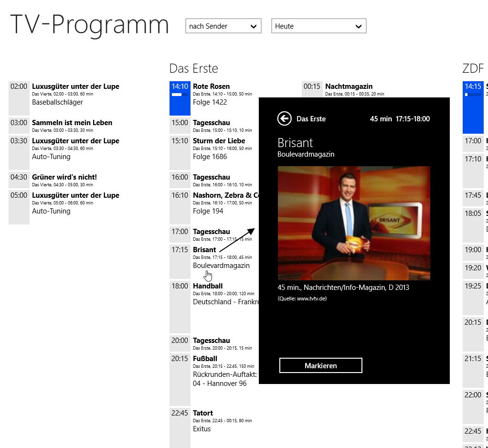
Task: Click the Markieren button
Action: coord(320,365)
